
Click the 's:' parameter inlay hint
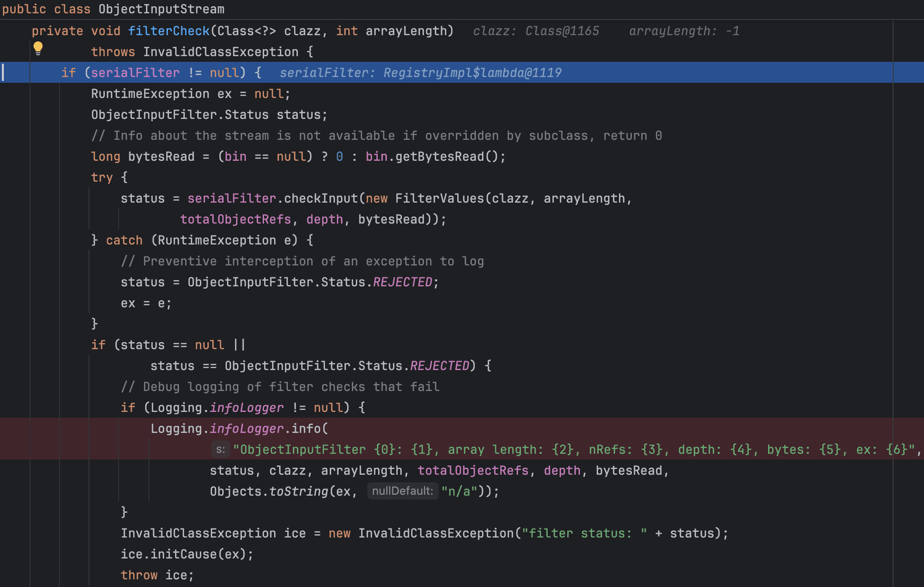click(220, 449)
